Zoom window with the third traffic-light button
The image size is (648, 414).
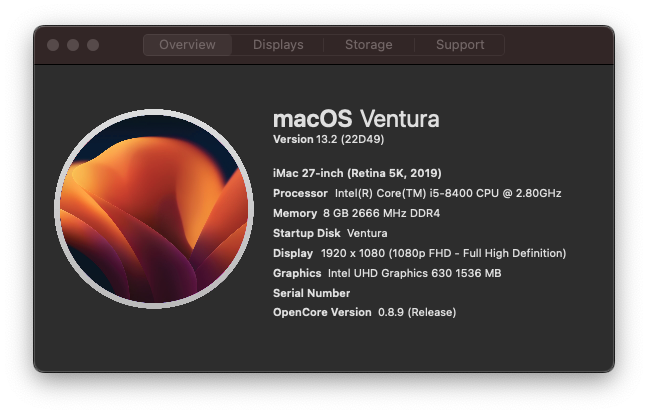(x=93, y=45)
